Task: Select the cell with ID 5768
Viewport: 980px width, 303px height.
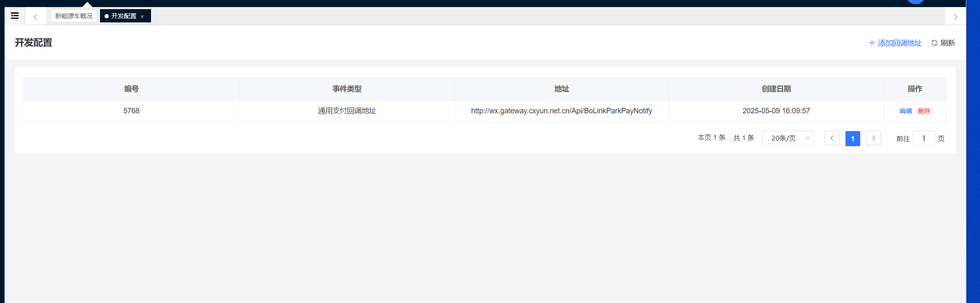Action: 132,111
